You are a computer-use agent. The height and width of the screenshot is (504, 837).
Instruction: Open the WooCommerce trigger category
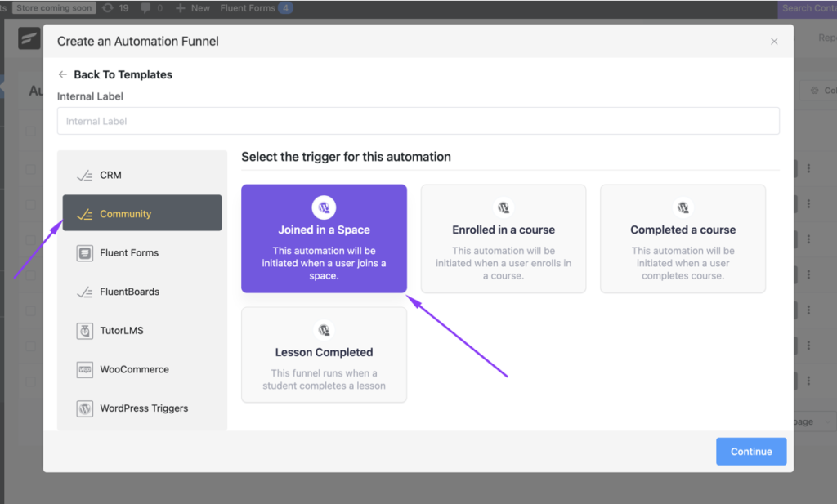142,369
